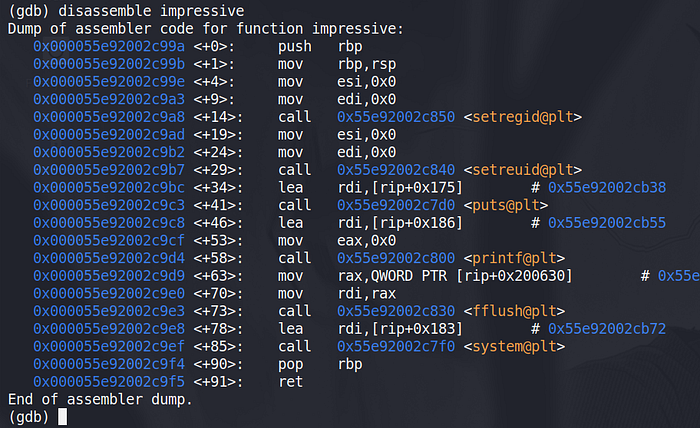The width and height of the screenshot is (700, 428).
Task: Click the gdb prompt cursor at bottom
Action: pos(63,417)
